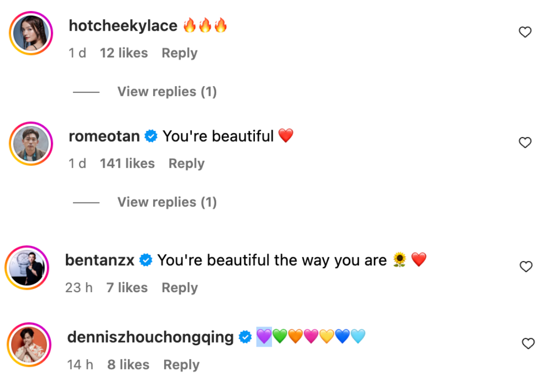This screenshot has width=544, height=392.
Task: Like romeotan's "You're beautiful" comment
Action: [x=525, y=143]
